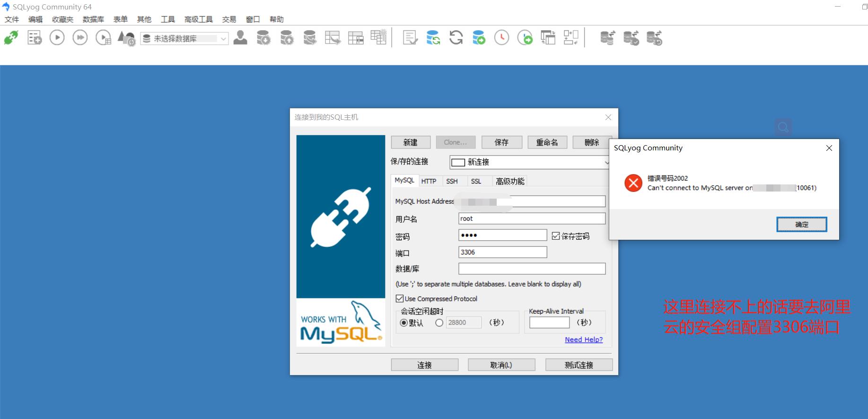Image resolution: width=868 pixels, height=419 pixels.
Task: Open the 其他 menu
Action: (x=144, y=19)
